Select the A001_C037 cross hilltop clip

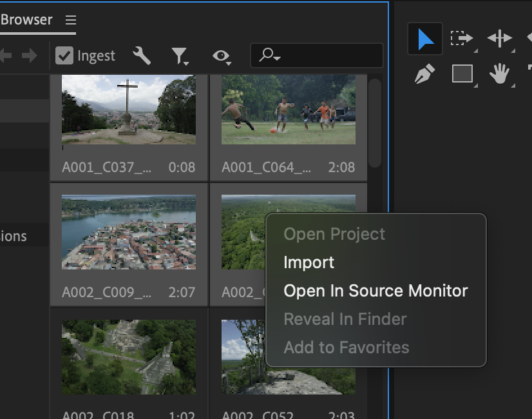(x=129, y=110)
